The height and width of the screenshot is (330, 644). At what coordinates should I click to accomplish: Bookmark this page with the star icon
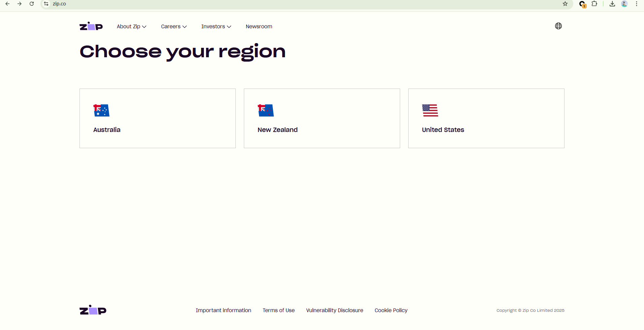coord(565,4)
